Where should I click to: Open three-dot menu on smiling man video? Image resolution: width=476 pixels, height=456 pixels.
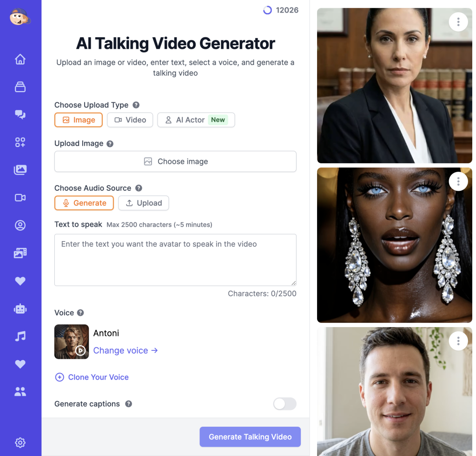click(x=458, y=342)
